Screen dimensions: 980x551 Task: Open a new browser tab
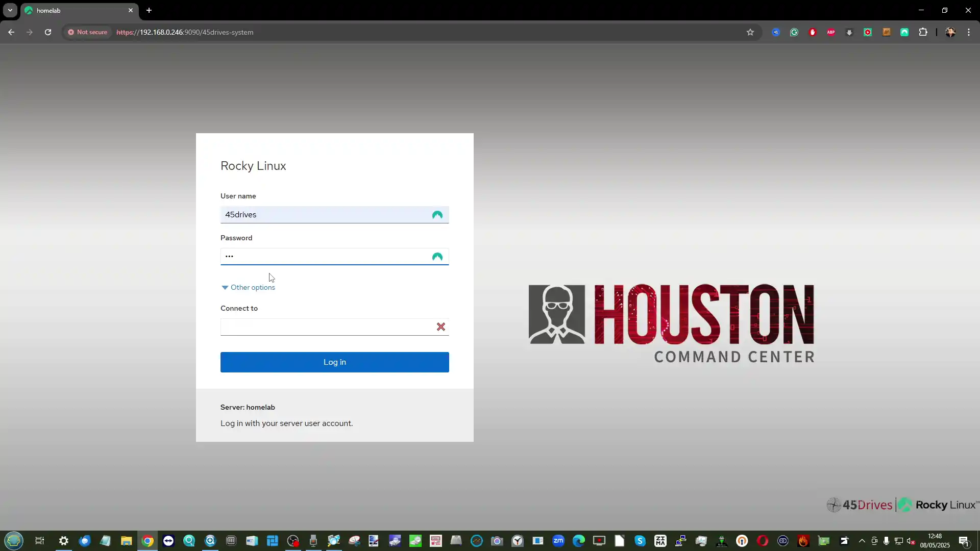[149, 10]
